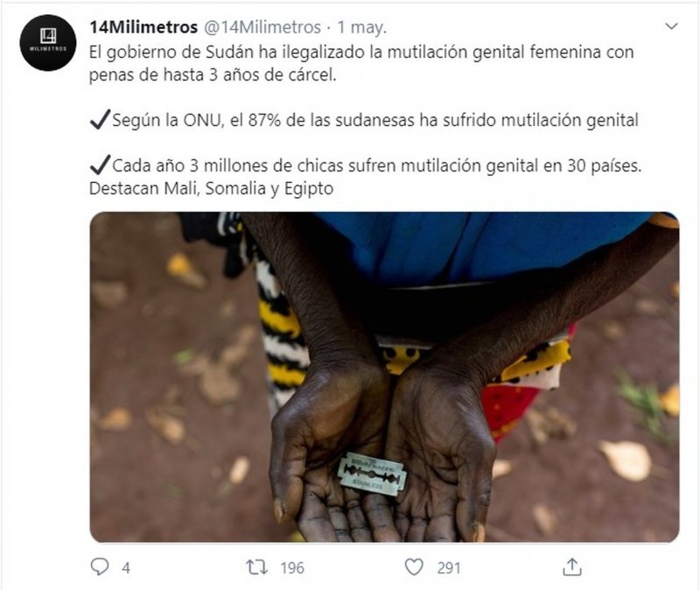Open the 14Milimetros display name link
The height and width of the screenshot is (590, 700).
coord(143,27)
